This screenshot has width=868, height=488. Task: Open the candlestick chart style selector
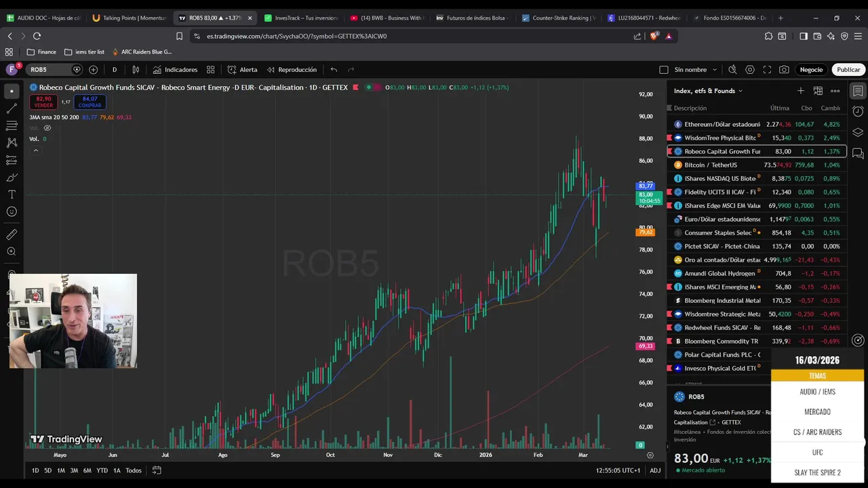tap(136, 70)
